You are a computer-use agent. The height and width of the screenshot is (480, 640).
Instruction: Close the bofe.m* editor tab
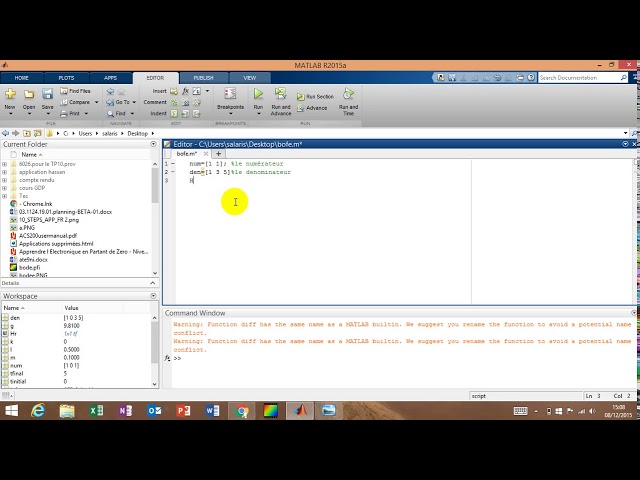(206, 154)
